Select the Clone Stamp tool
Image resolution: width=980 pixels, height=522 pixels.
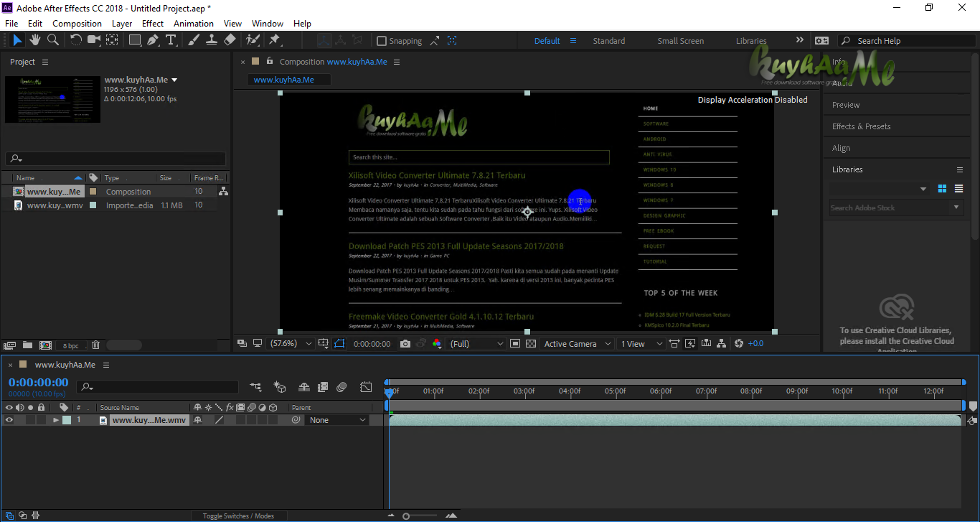(x=212, y=40)
